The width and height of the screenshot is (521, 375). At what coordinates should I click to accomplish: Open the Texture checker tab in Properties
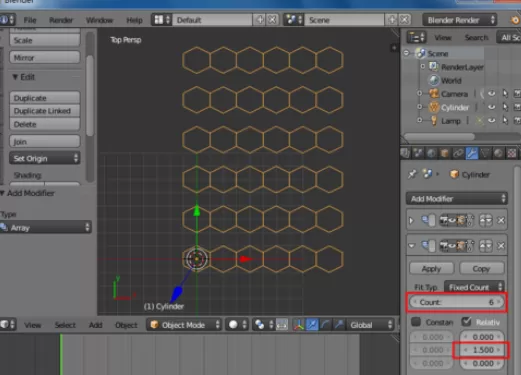[x=512, y=153]
